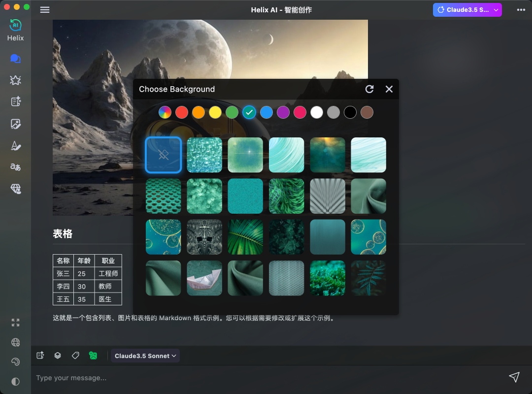
Task: Toggle dark/light mode with half-circle icon
Action: click(15, 381)
